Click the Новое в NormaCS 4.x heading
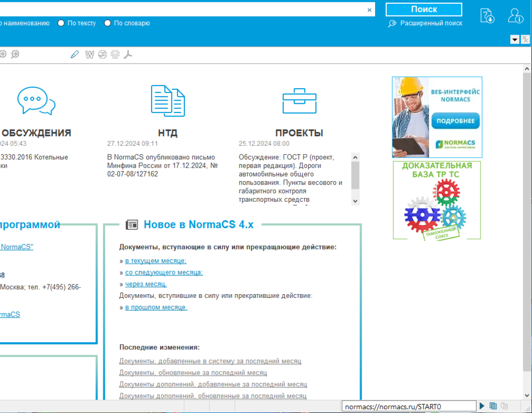 [198, 224]
